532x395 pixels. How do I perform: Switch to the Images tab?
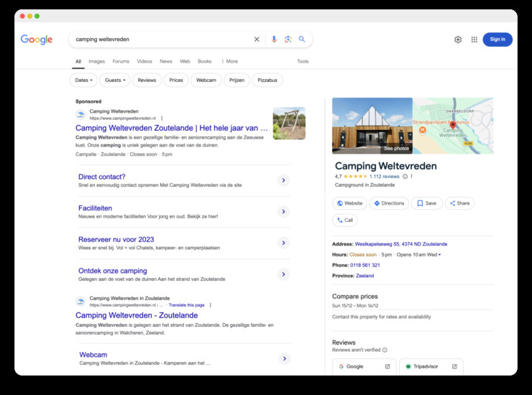pyautogui.click(x=96, y=62)
